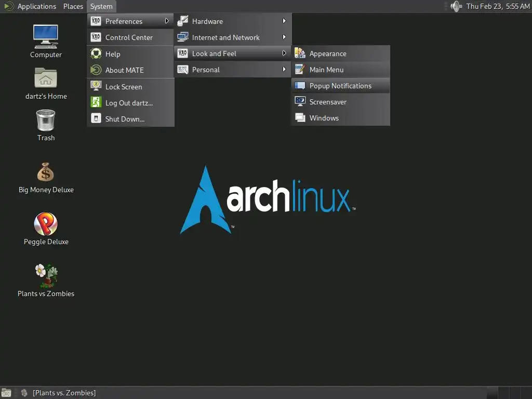The height and width of the screenshot is (399, 532).
Task: Click the Personal submenu icon
Action: coord(183,70)
